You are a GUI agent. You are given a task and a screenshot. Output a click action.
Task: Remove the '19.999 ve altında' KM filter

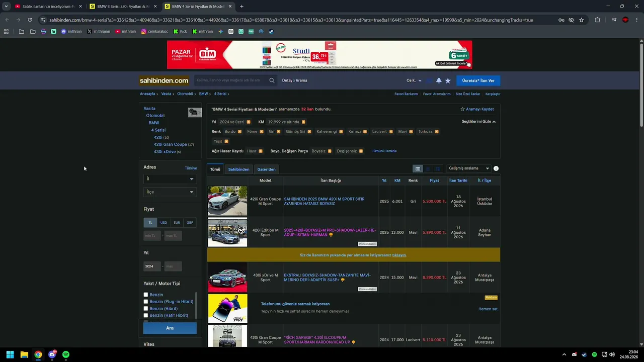point(303,122)
